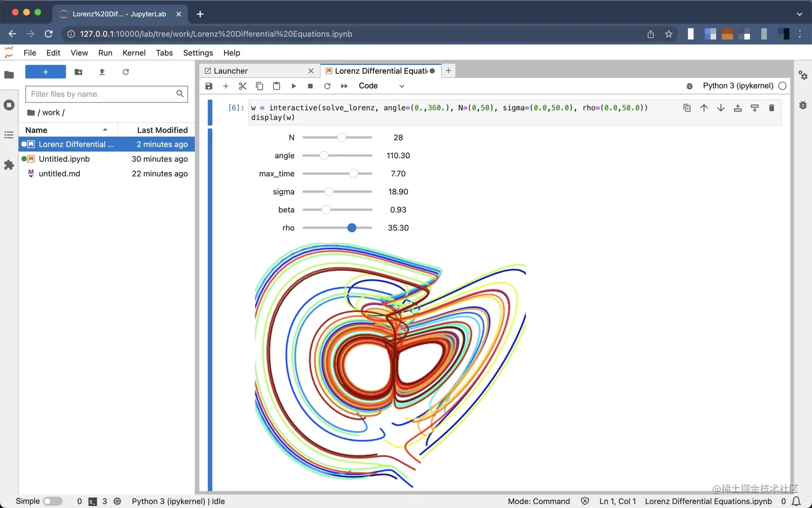Toggle the Simple interface mode switch
Image resolution: width=812 pixels, height=508 pixels.
[53, 501]
